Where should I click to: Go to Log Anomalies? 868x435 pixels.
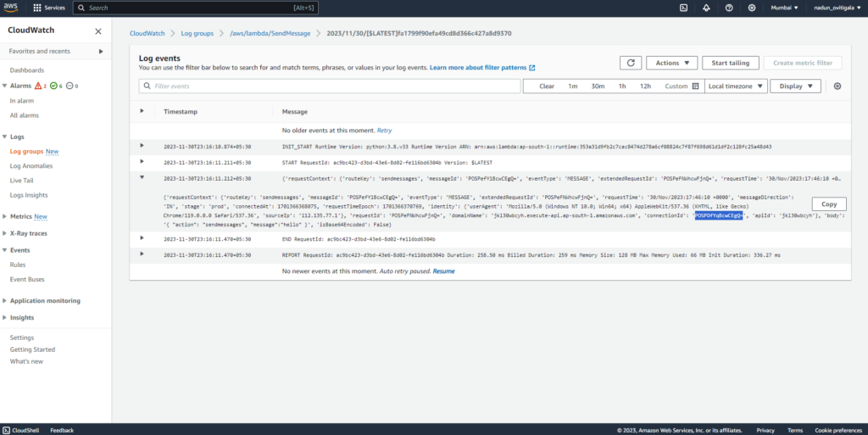tap(31, 166)
